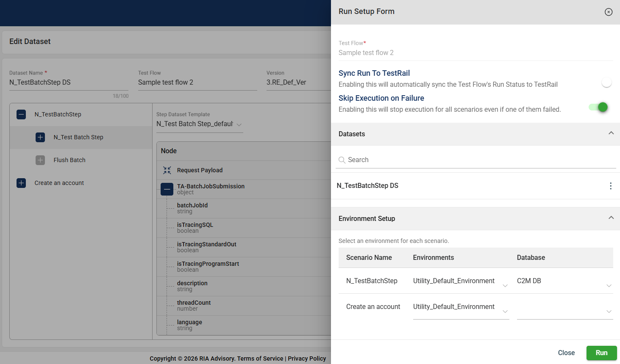Collapse the Datasets section
620x364 pixels.
(611, 133)
